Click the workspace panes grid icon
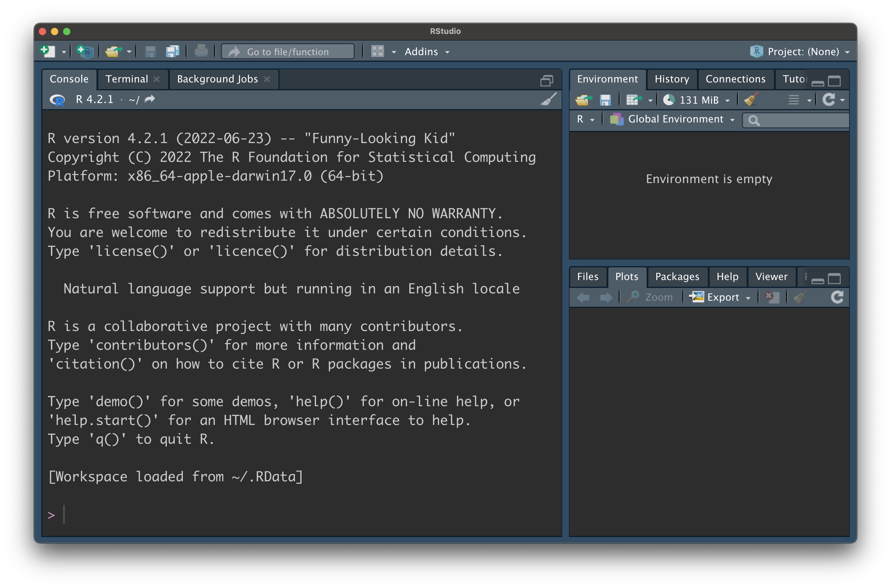 378,52
